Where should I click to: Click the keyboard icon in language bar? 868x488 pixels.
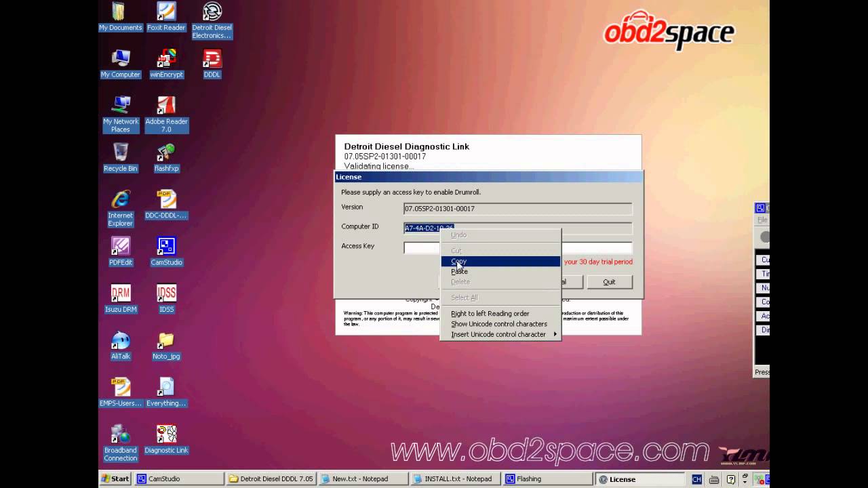coord(715,479)
